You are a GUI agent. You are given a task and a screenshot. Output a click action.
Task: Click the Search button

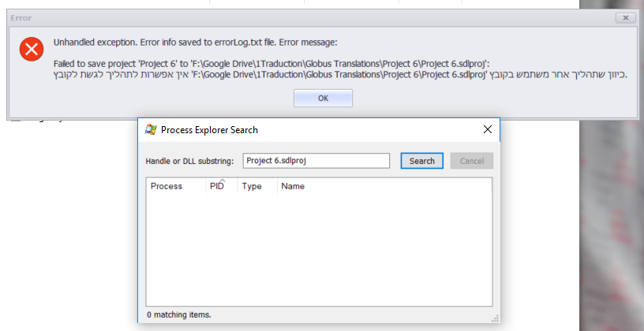pyautogui.click(x=421, y=161)
